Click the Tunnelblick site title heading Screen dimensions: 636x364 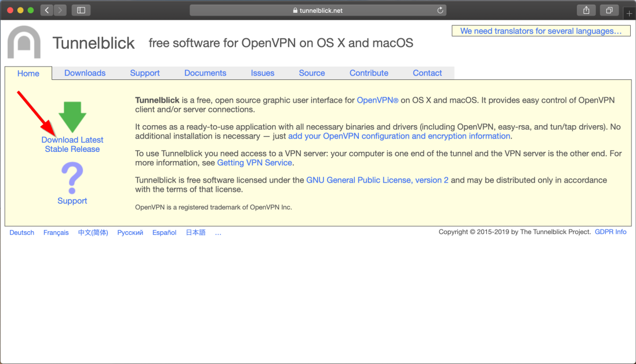93,43
